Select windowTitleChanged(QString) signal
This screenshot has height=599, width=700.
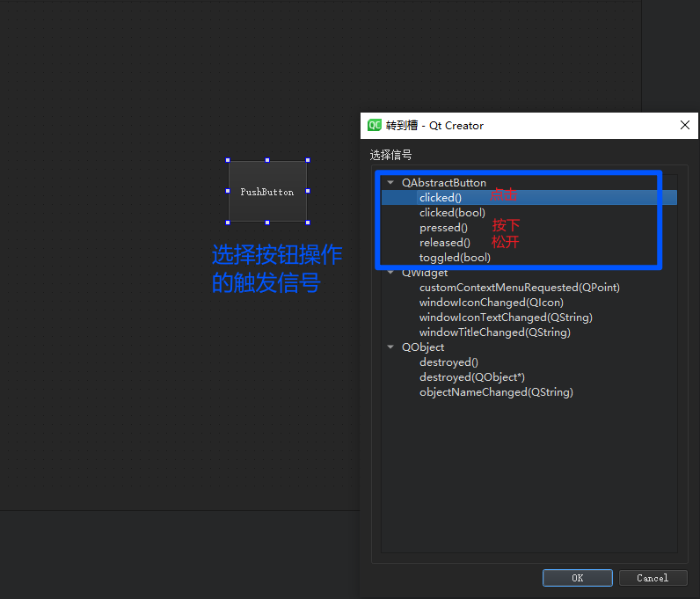pyautogui.click(x=494, y=332)
